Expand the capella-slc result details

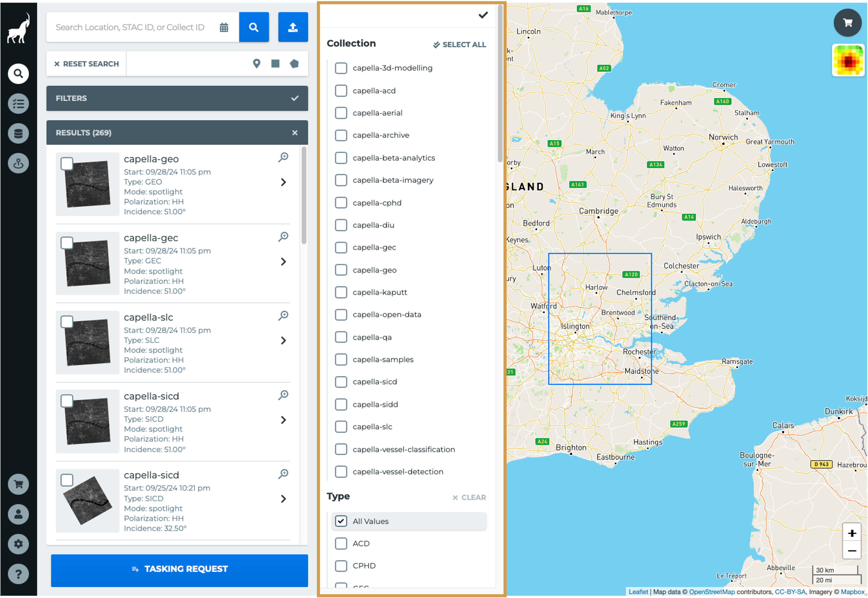coord(283,341)
